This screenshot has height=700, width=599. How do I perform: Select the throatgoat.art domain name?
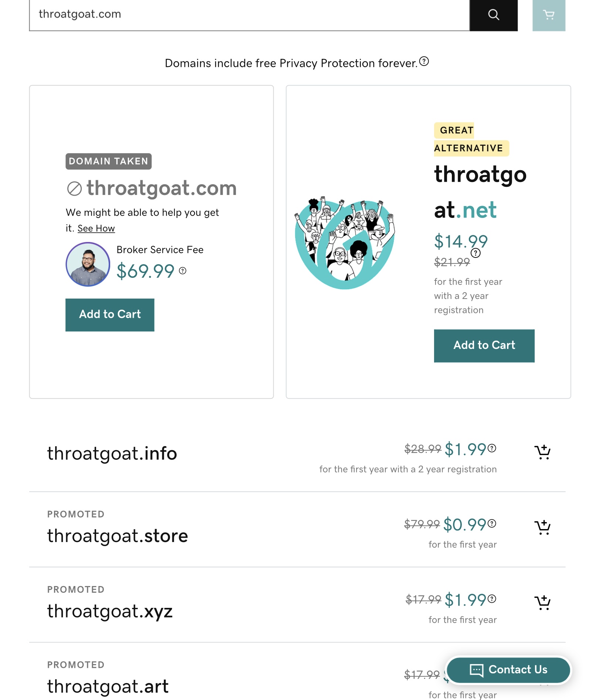click(108, 687)
